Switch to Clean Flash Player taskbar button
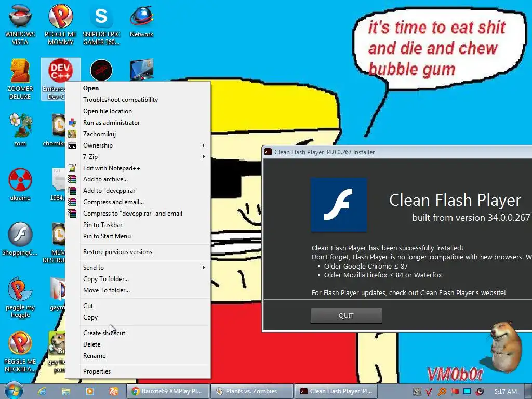Image resolution: width=532 pixels, height=399 pixels. coord(336,391)
